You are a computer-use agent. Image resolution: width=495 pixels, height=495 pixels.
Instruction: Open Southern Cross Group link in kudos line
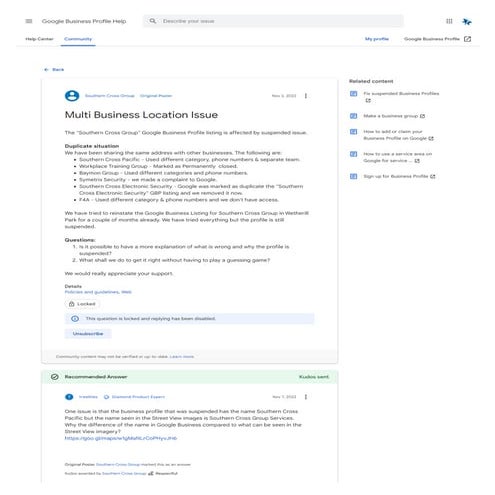tap(124, 473)
